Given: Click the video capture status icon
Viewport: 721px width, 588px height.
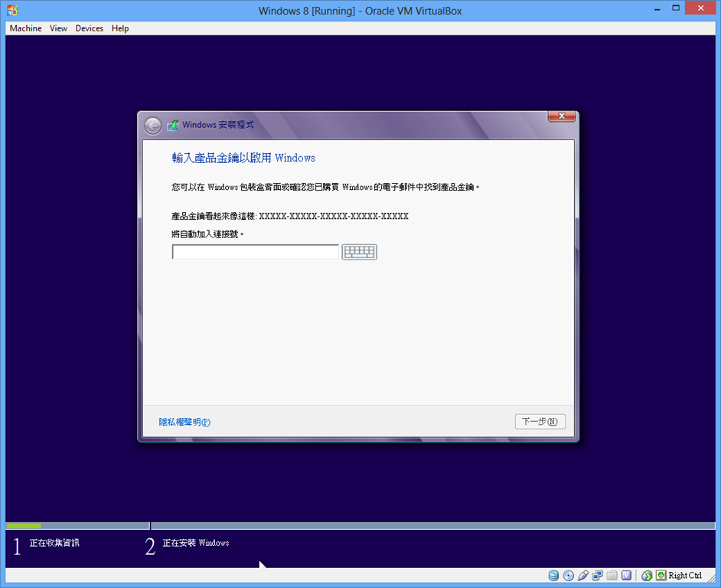Looking at the screenshot, I should pos(626,576).
